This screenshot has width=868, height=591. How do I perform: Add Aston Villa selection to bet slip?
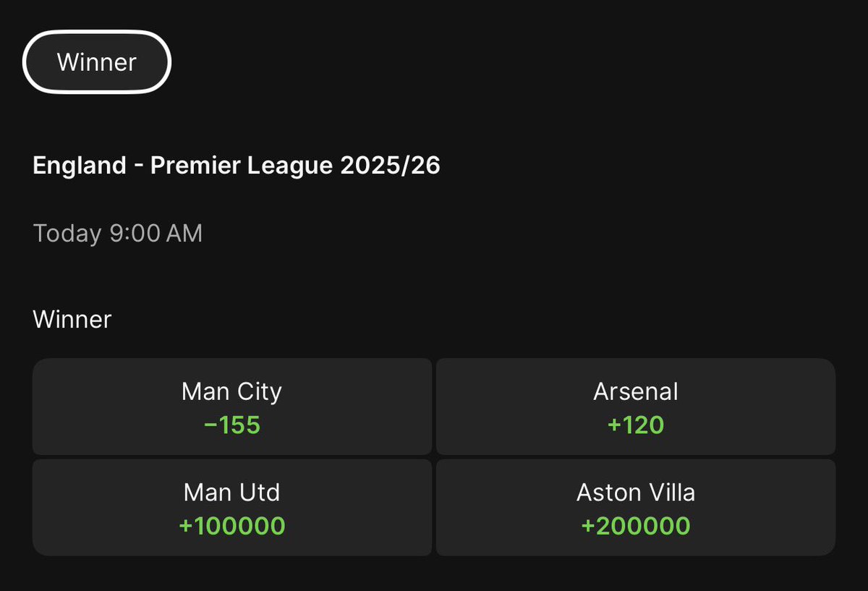[635, 508]
